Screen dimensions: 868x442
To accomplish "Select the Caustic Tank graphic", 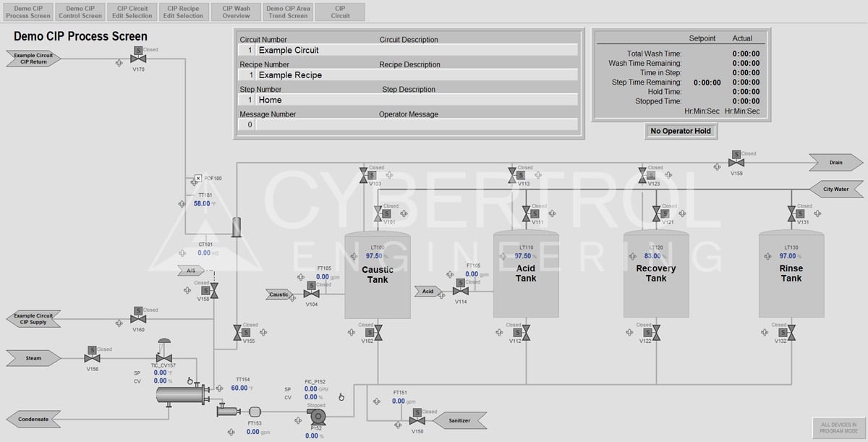I will tap(378, 273).
